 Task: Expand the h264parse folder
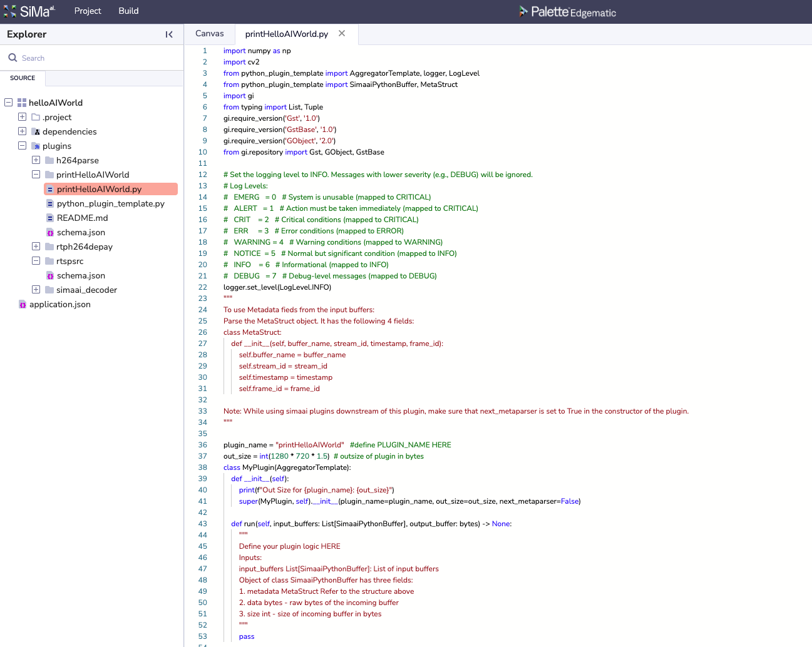(x=36, y=160)
